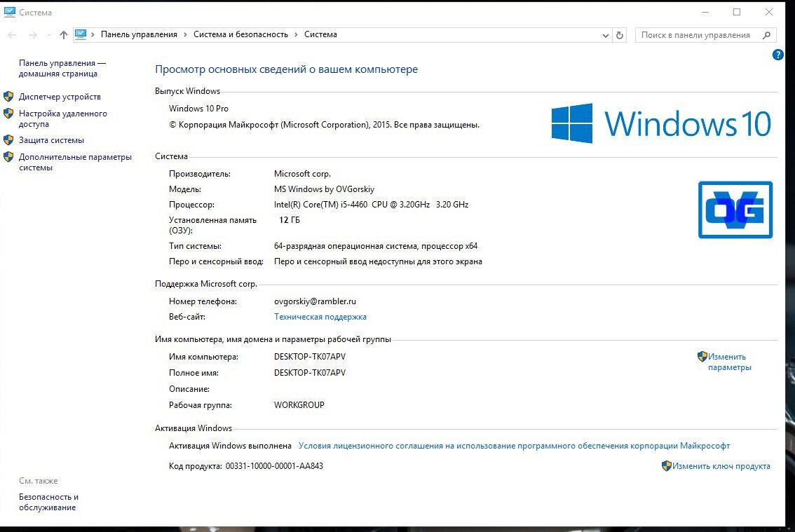795x532 pixels.
Task: Click the OVG logo image
Action: 735,210
